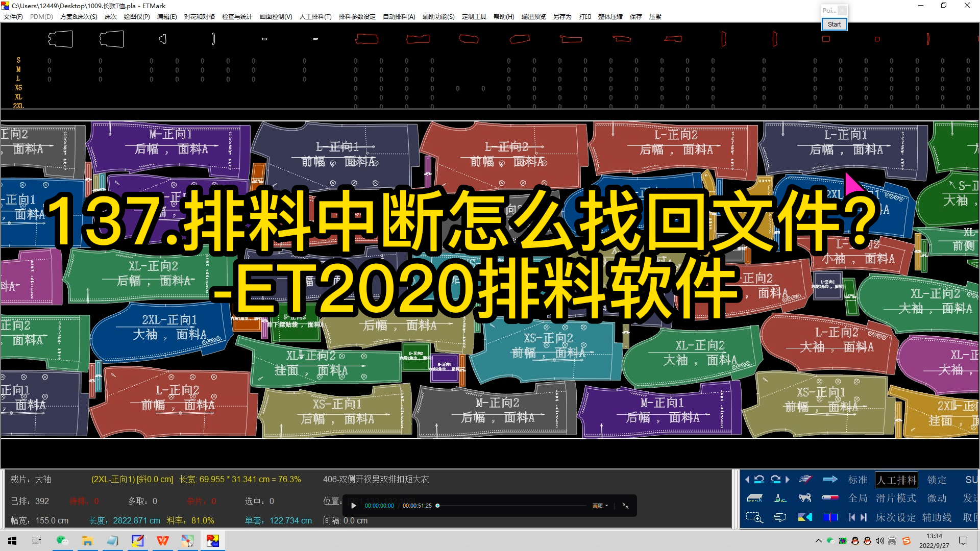Click the cat-shaped icon
Viewport: 980px width, 551px height.
click(x=805, y=498)
